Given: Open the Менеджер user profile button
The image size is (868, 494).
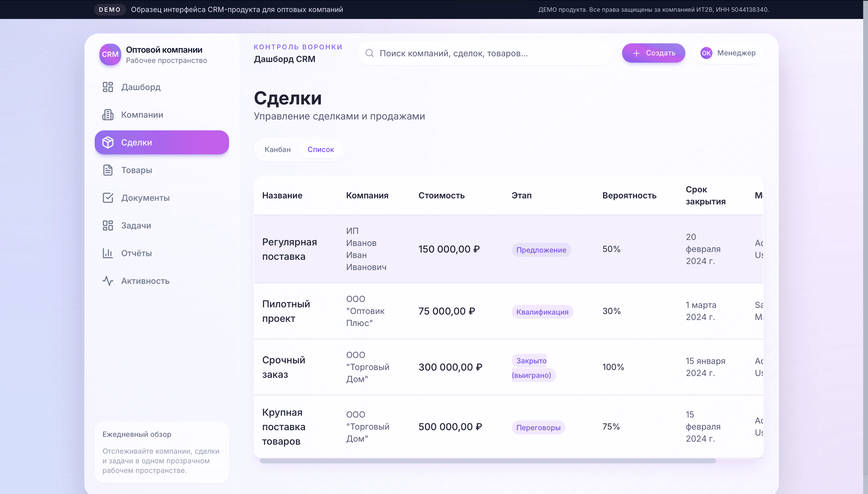Looking at the screenshot, I should click(728, 53).
